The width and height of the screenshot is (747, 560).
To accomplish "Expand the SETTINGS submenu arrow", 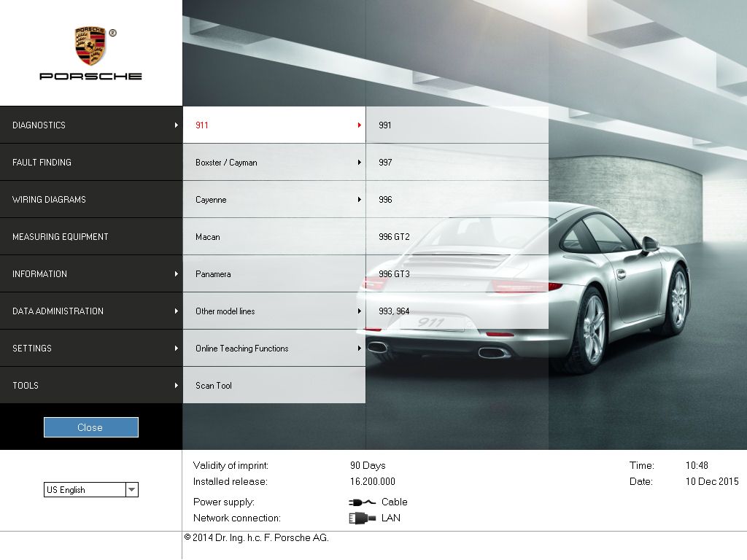I will (177, 348).
